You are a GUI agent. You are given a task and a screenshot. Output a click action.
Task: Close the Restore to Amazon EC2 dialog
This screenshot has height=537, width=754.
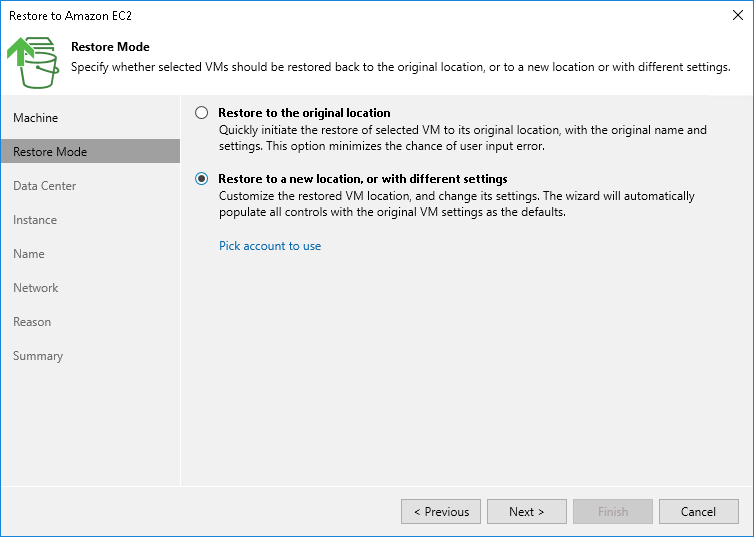(x=735, y=16)
